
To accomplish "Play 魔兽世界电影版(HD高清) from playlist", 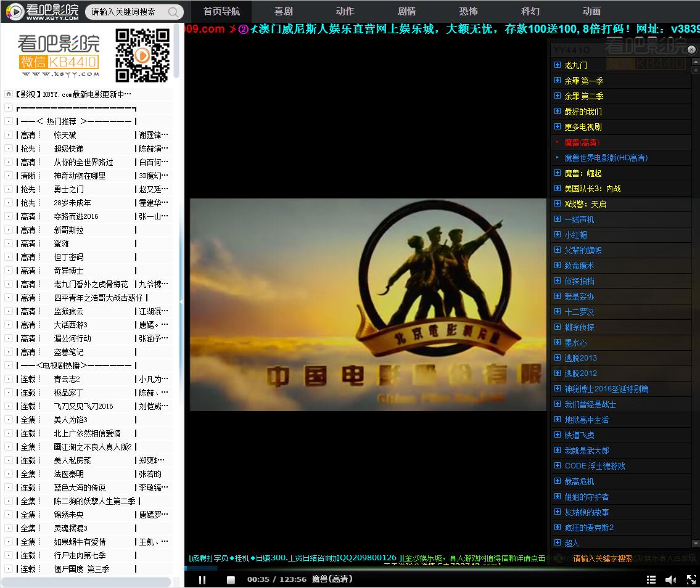I will pyautogui.click(x=606, y=158).
